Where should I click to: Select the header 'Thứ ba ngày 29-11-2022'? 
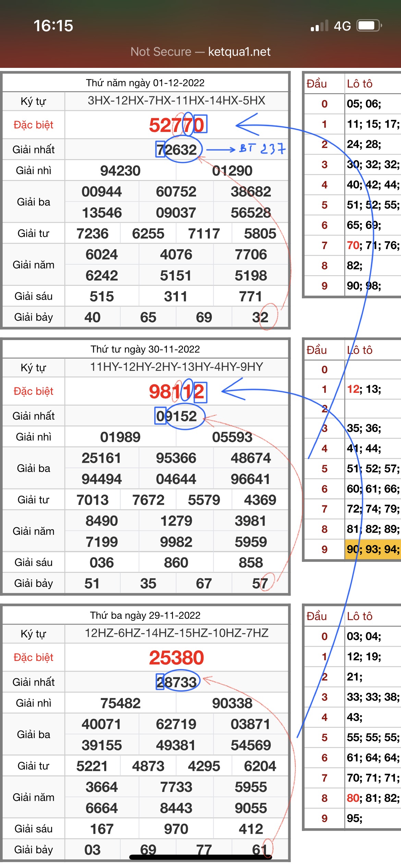click(x=145, y=615)
